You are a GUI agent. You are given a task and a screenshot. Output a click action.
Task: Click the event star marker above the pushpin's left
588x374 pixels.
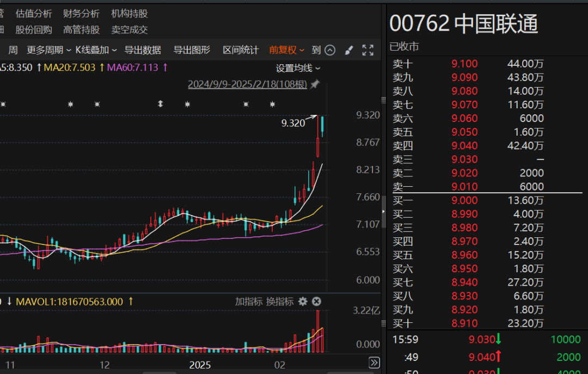pos(272,104)
